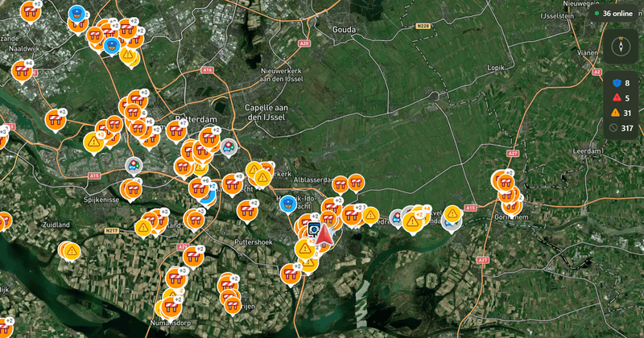Select the blue police count 8 filter
Viewport: 644px width, 338px height.
point(621,83)
